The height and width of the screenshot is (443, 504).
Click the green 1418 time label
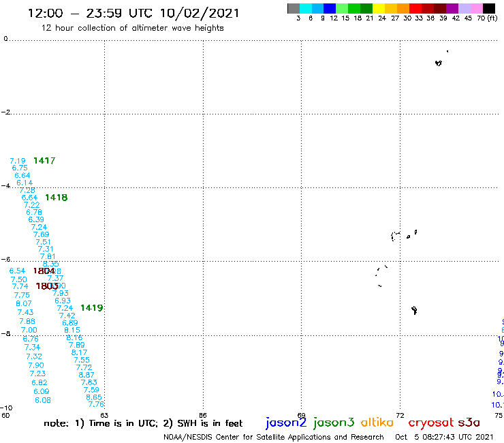[57, 198]
